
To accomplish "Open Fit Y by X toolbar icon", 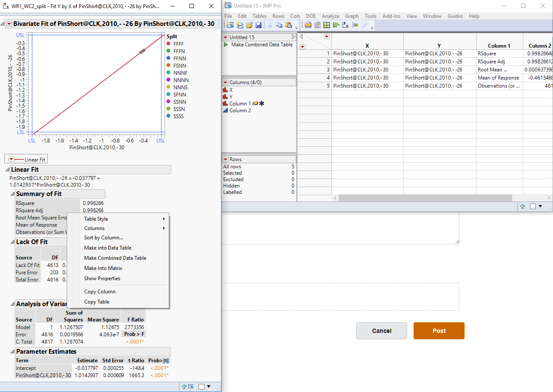I will point(345,25).
